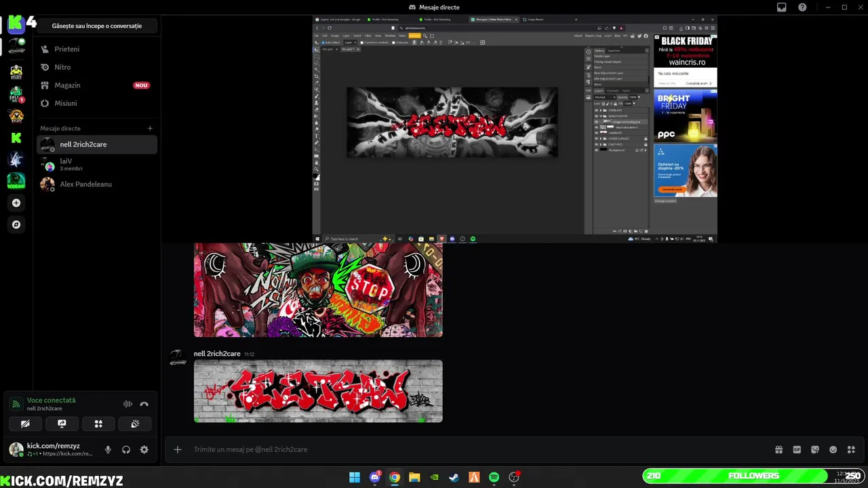Share your screen button in voice panel
The image size is (868, 488).
[x=62, y=424]
